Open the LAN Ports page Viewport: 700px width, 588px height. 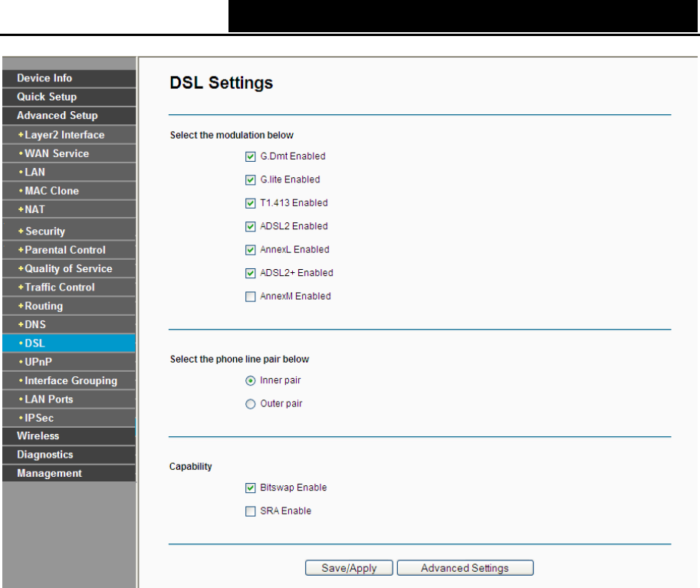[69, 399]
